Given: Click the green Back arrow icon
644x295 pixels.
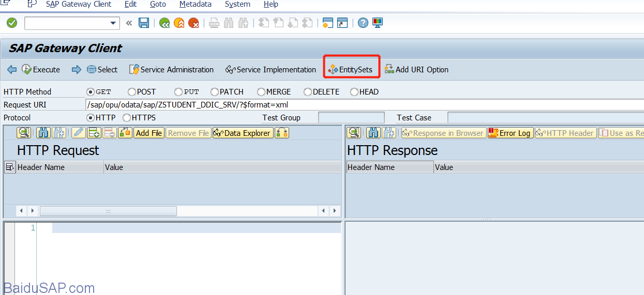Looking at the screenshot, I should [x=164, y=23].
